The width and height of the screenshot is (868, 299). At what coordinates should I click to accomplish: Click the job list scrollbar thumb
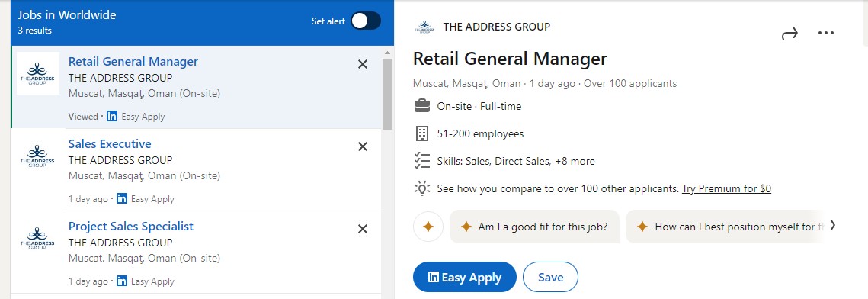(x=387, y=94)
